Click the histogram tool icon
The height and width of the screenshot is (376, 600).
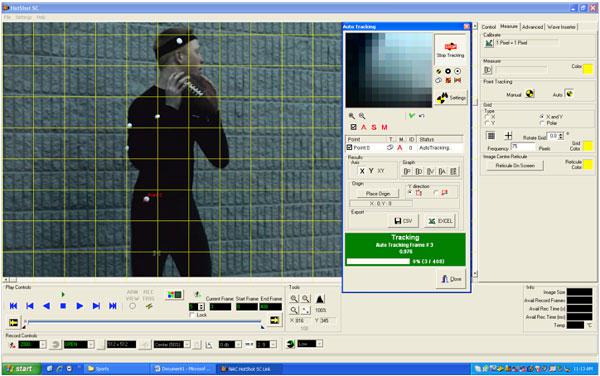(x=320, y=299)
